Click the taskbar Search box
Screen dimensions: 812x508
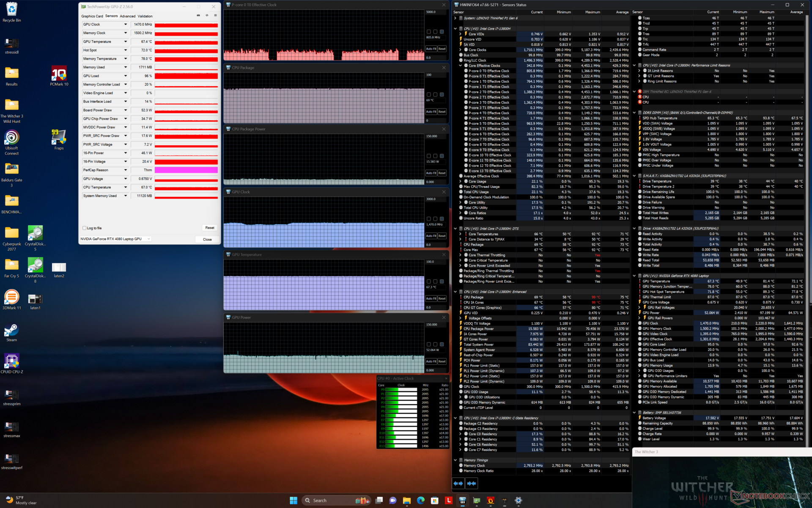[x=336, y=500]
